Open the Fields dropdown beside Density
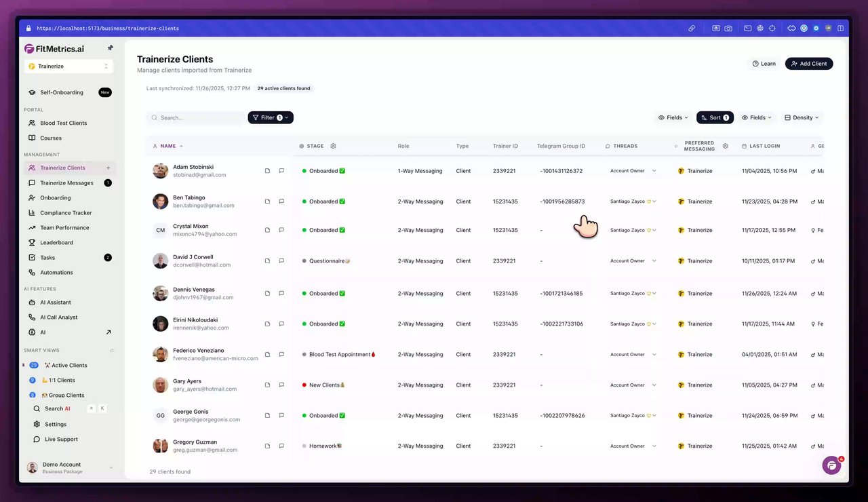 [x=757, y=117]
